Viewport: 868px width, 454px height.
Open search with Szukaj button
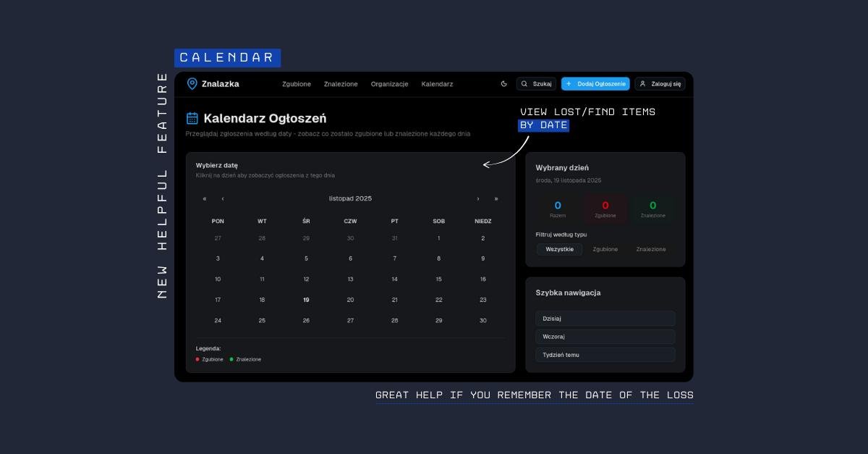tap(536, 84)
